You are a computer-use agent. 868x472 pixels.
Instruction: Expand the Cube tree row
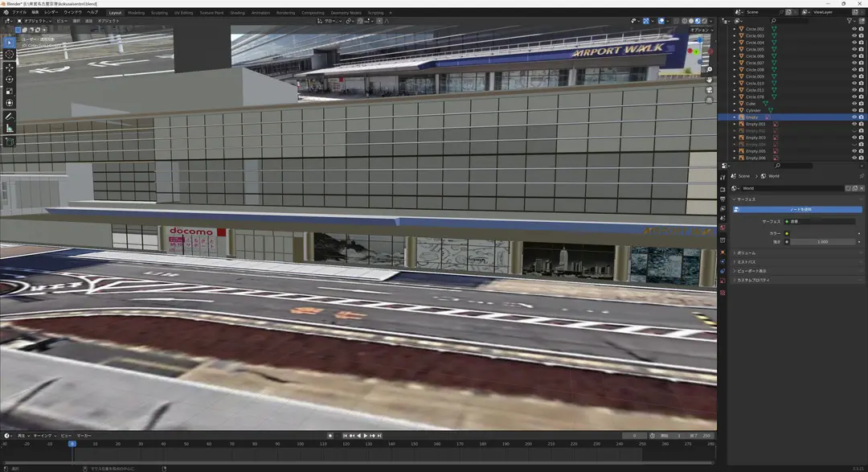[735, 104]
